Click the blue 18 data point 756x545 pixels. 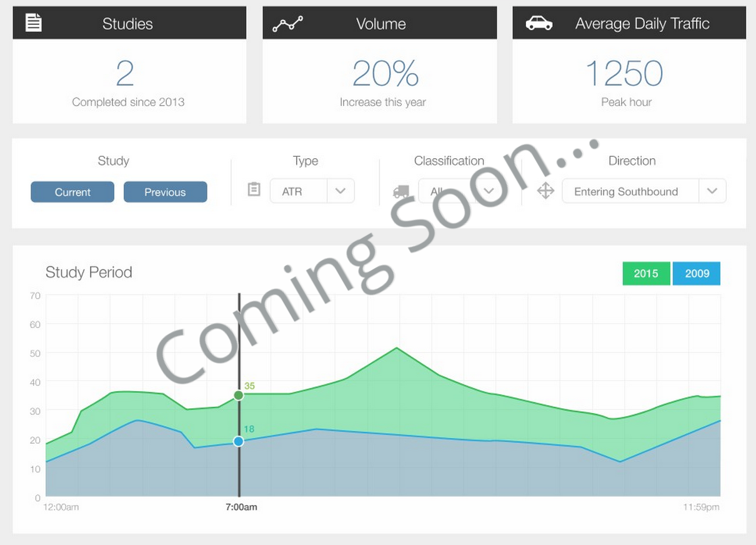(x=238, y=441)
